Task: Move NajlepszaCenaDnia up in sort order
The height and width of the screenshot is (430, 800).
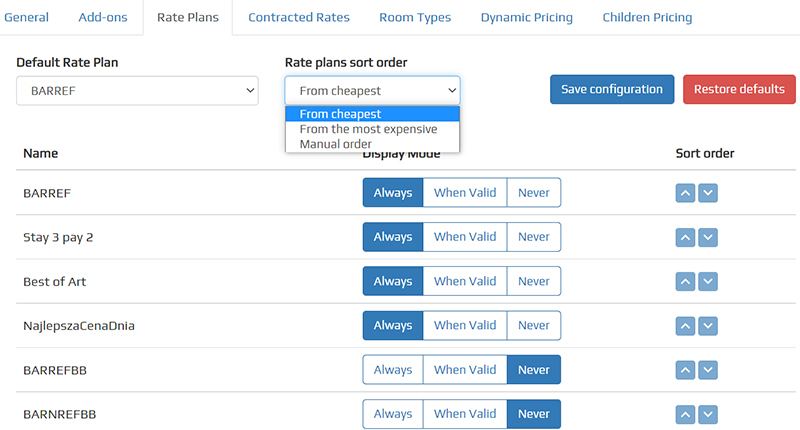Action: coord(685,325)
